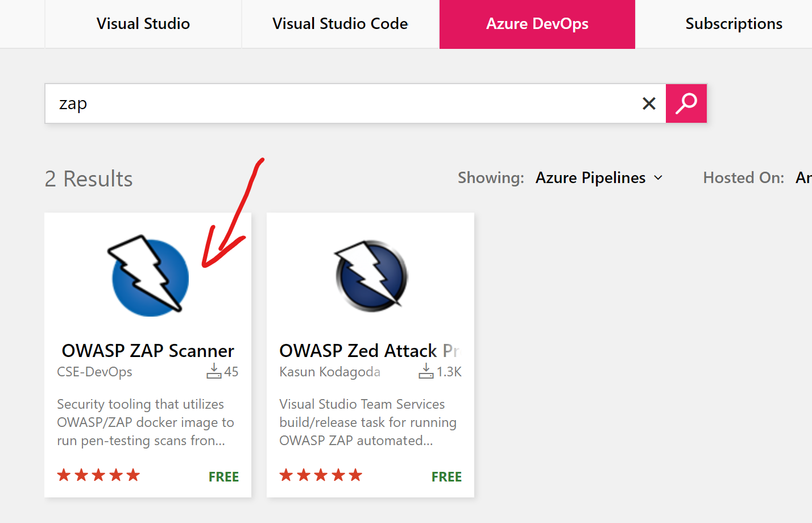Switch to the Visual Studio tab
The height and width of the screenshot is (523, 812).
click(x=143, y=24)
